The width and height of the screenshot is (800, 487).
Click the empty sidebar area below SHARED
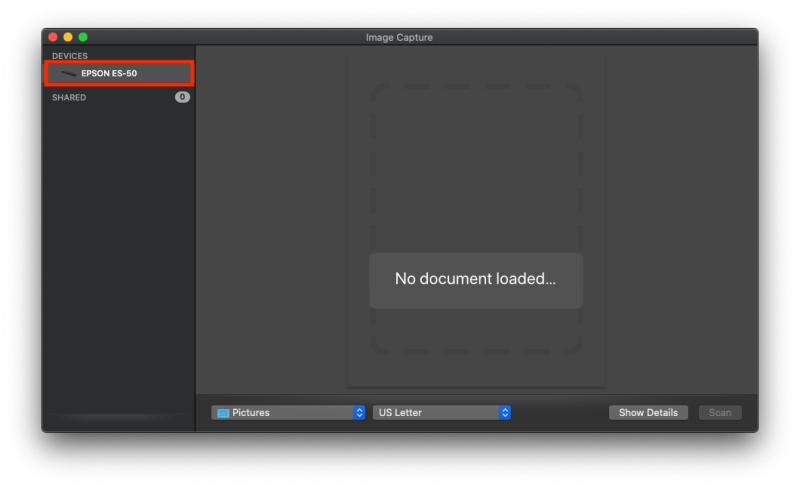point(118,250)
